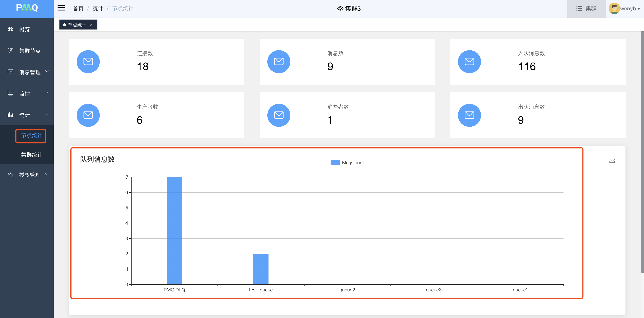This screenshot has height=318, width=644.
Task: Click the 入队消息数 envelope icon
Action: [x=469, y=61]
